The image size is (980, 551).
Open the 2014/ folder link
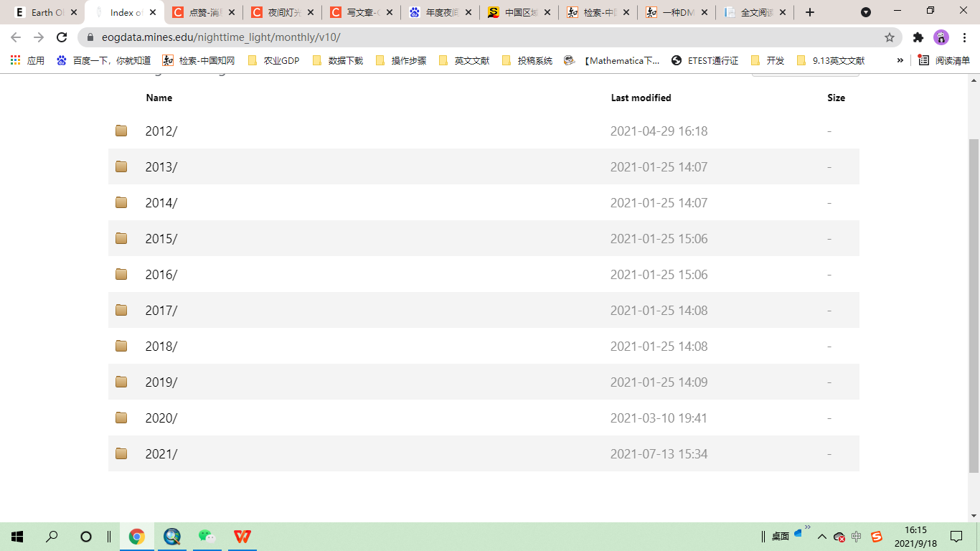tap(161, 203)
